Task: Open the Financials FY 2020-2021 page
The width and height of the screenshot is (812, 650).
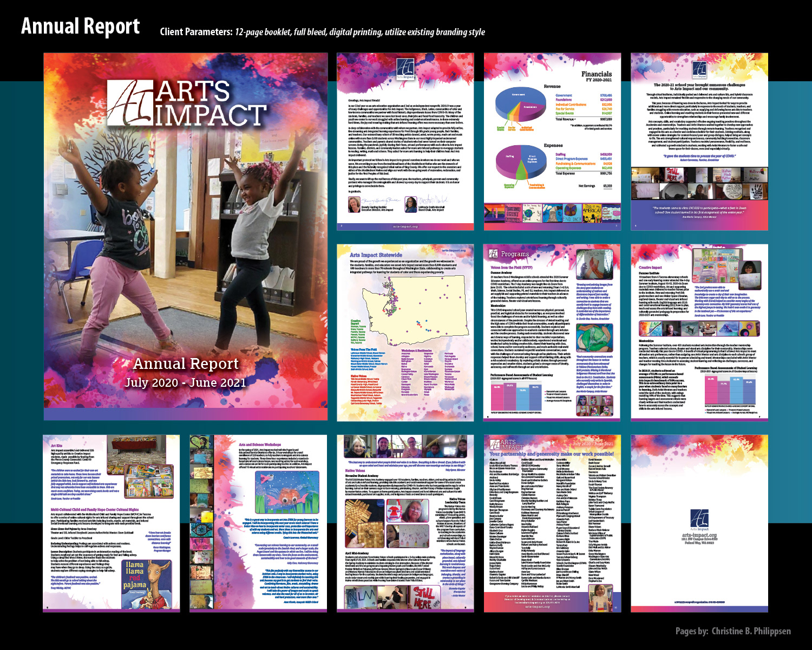Action: coord(552,141)
